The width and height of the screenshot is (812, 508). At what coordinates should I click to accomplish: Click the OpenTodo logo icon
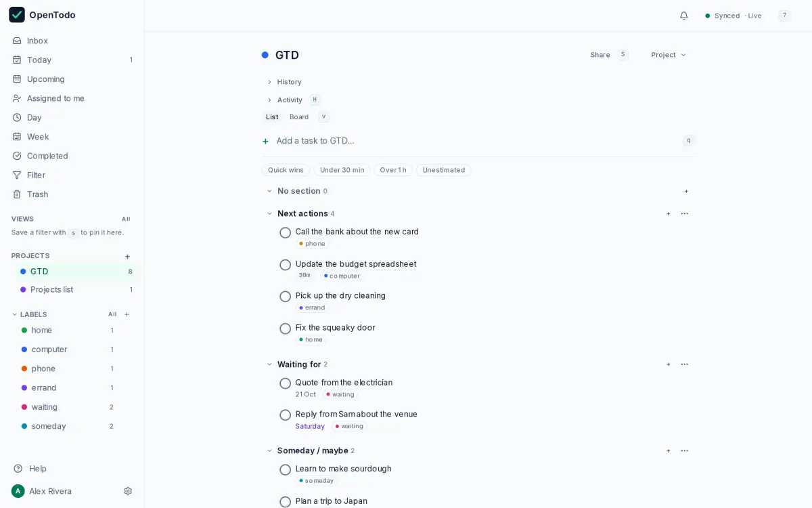pos(17,15)
